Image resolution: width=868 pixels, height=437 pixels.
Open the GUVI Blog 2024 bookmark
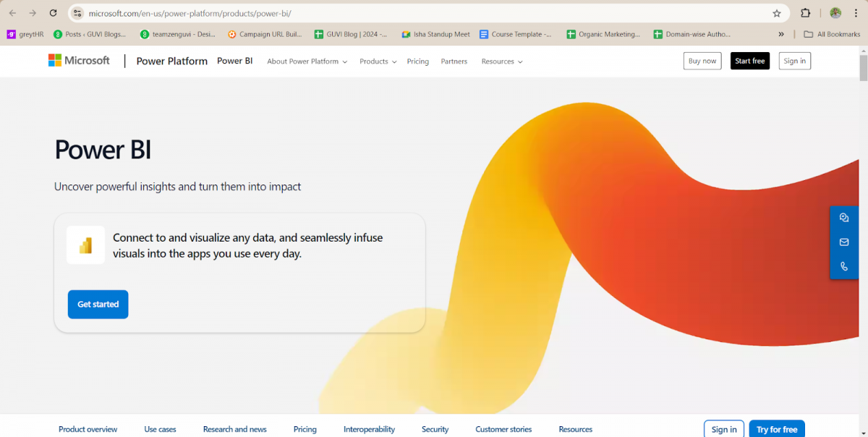coord(351,34)
